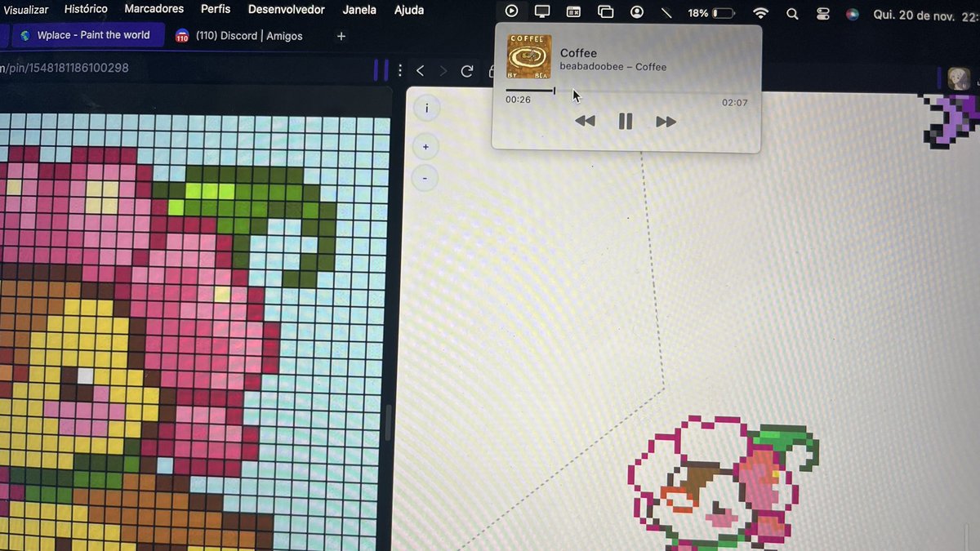Open the map info button
Viewport: 980px width, 551px height.
426,108
